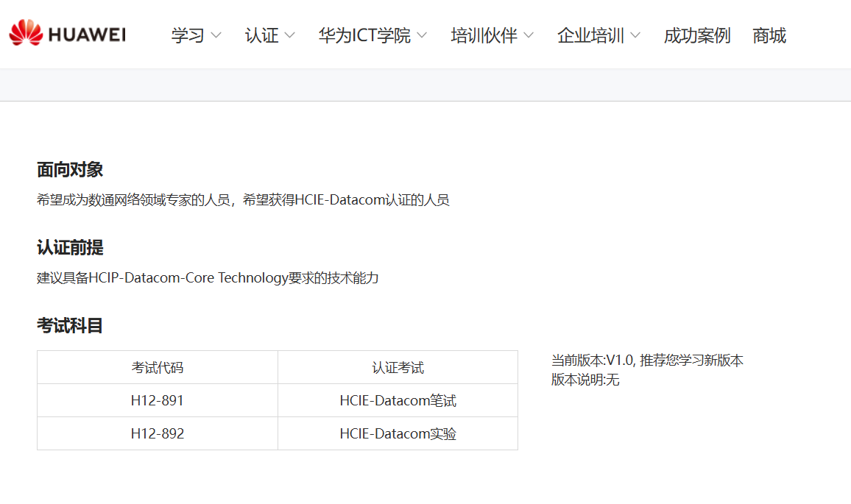The height and width of the screenshot is (504, 851).
Task: Open the 学习 menu
Action: click(188, 36)
